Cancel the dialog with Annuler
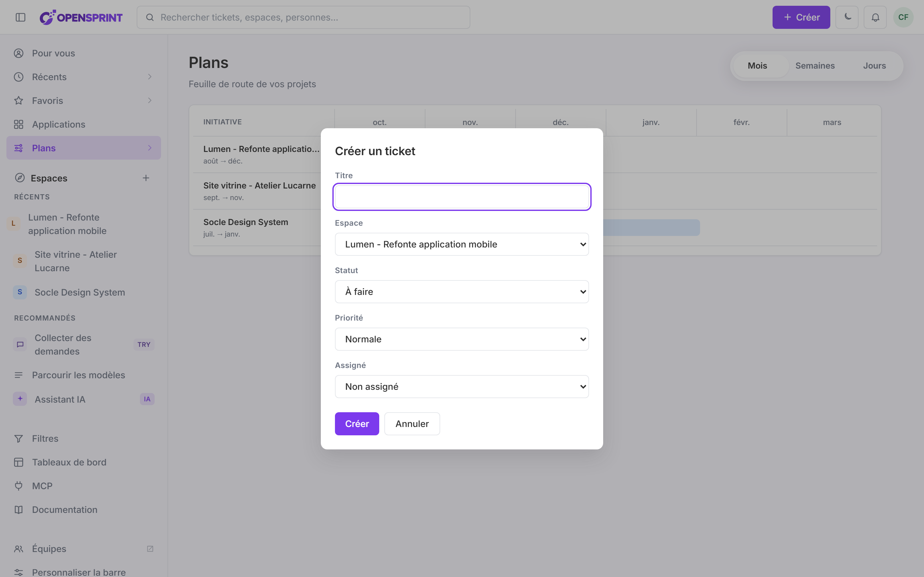The image size is (924, 577). [412, 423]
